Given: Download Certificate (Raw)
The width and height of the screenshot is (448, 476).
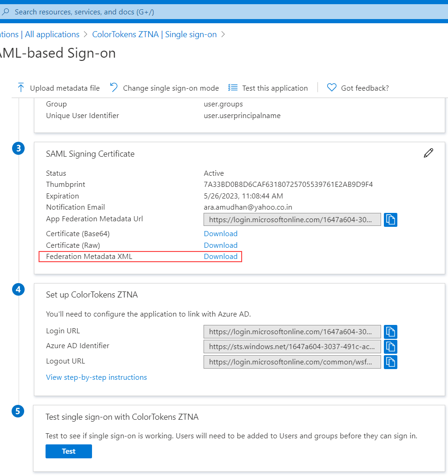Looking at the screenshot, I should (x=221, y=245).
